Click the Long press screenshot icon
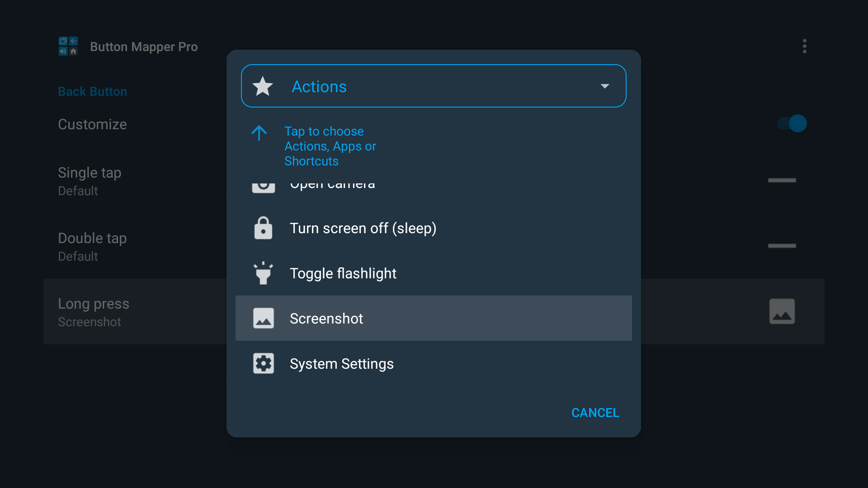The height and width of the screenshot is (488, 868). pyautogui.click(x=782, y=311)
